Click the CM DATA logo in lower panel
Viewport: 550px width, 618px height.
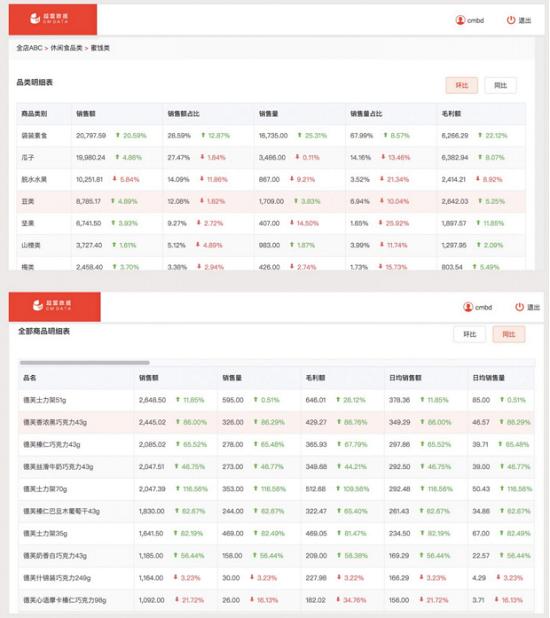click(x=52, y=305)
